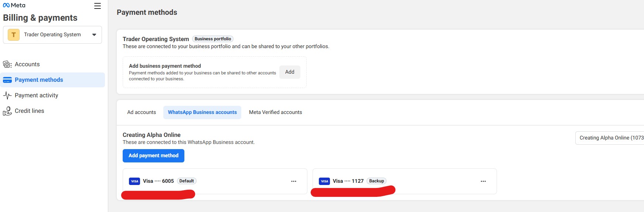The image size is (644, 212).
Task: Click the Accounts sidebar icon
Action: [x=7, y=64]
